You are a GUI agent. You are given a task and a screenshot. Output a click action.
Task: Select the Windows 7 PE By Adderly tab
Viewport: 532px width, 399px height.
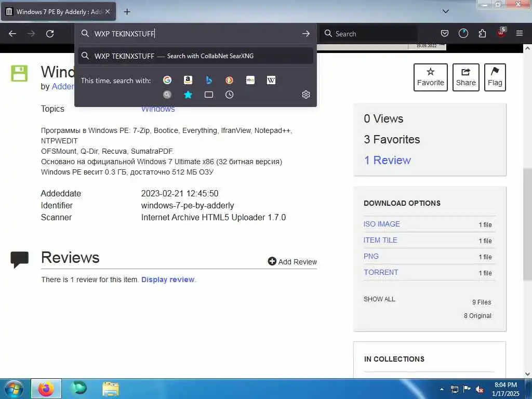58,11
